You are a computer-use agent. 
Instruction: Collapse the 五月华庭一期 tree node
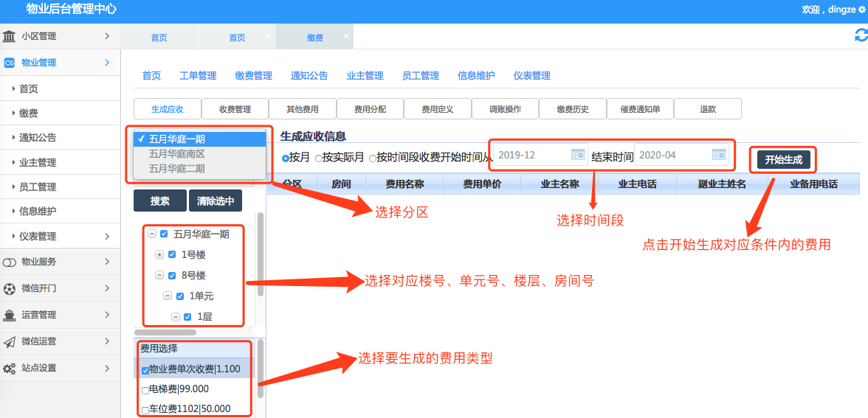tap(152, 234)
